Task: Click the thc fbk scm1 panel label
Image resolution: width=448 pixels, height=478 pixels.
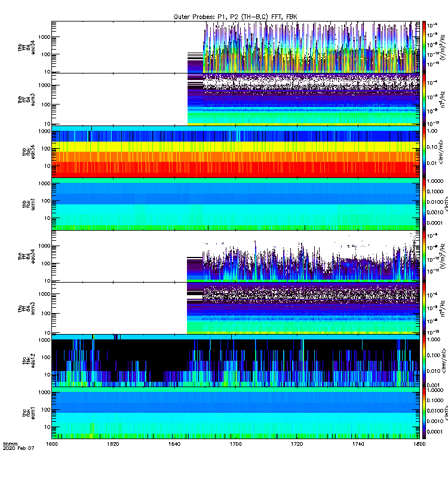Action: tap(28, 413)
